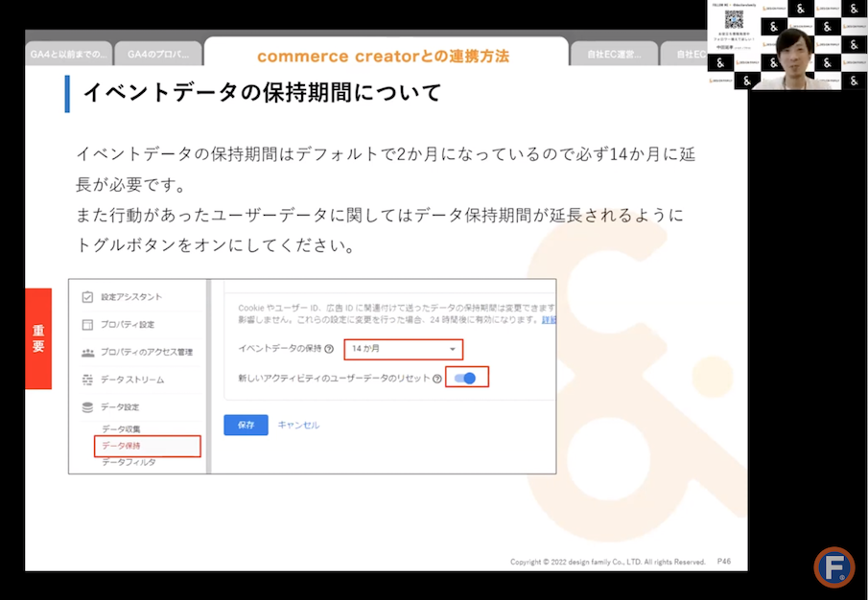This screenshot has height=600, width=868.
Task: Switch to 自社EC運営... tab
Action: [614, 55]
